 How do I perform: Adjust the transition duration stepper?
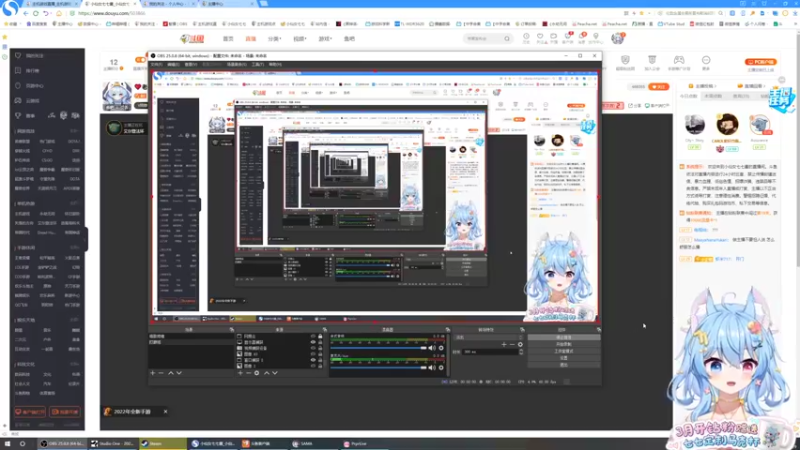[x=520, y=352]
